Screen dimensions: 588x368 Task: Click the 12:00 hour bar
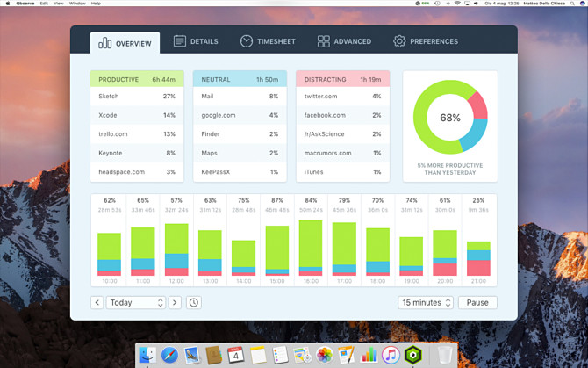176,249
